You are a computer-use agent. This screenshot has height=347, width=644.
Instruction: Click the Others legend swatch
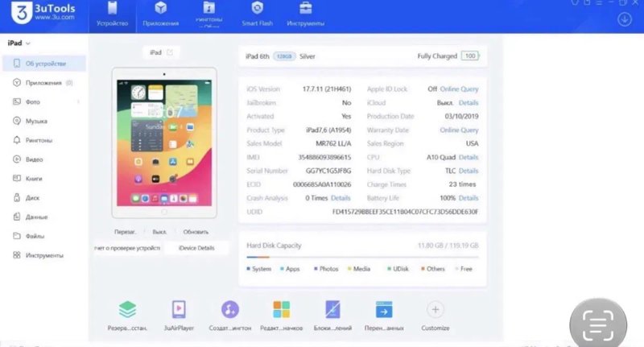423,269
